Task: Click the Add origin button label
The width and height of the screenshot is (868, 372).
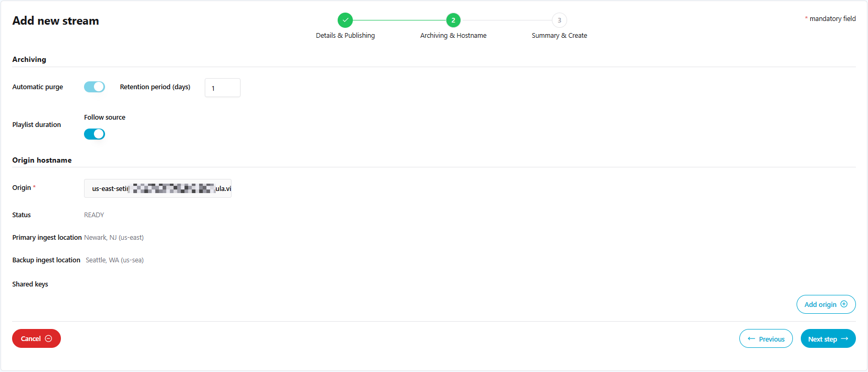Action: coord(820,305)
